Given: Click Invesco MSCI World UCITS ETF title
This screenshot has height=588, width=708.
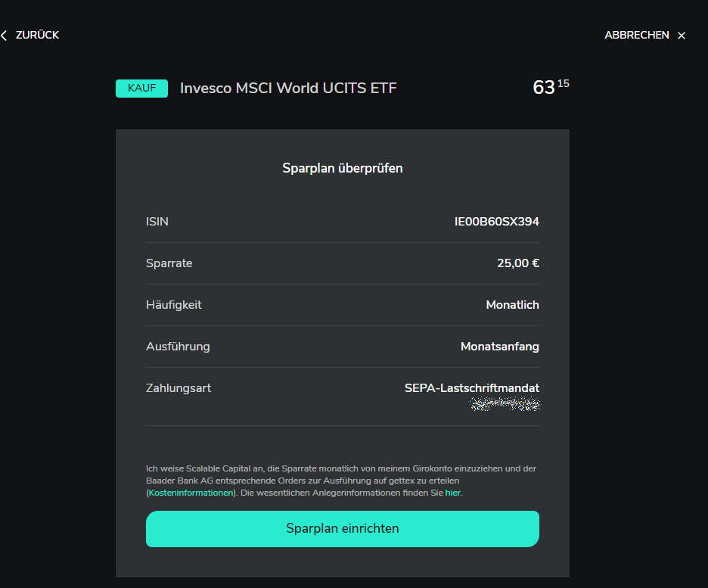Looking at the screenshot, I should click(288, 88).
